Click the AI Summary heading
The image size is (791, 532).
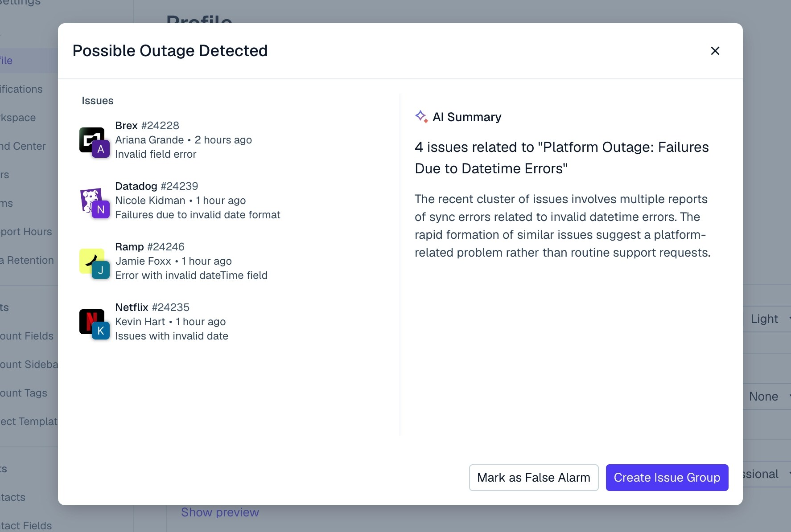click(467, 117)
